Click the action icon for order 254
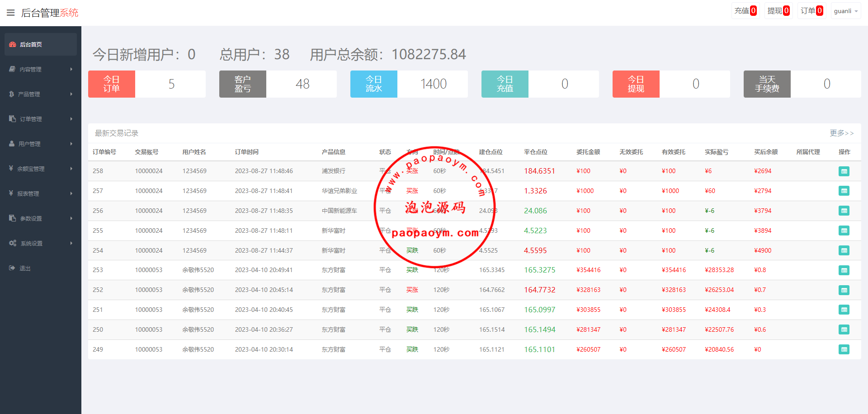The width and height of the screenshot is (868, 414). (844, 250)
